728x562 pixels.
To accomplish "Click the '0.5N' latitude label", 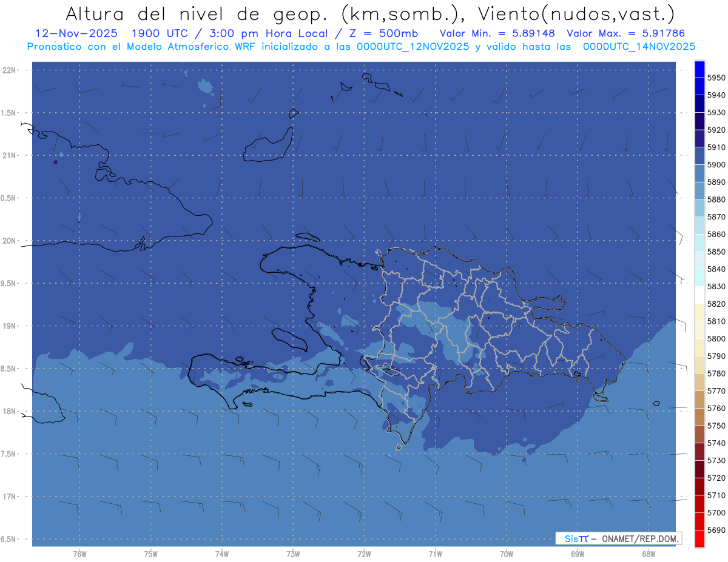I will [9, 199].
